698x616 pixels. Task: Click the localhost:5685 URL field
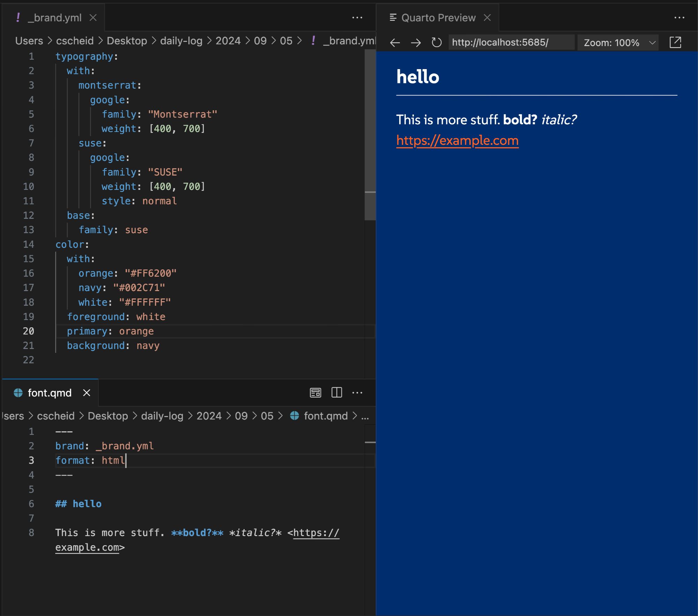(511, 43)
